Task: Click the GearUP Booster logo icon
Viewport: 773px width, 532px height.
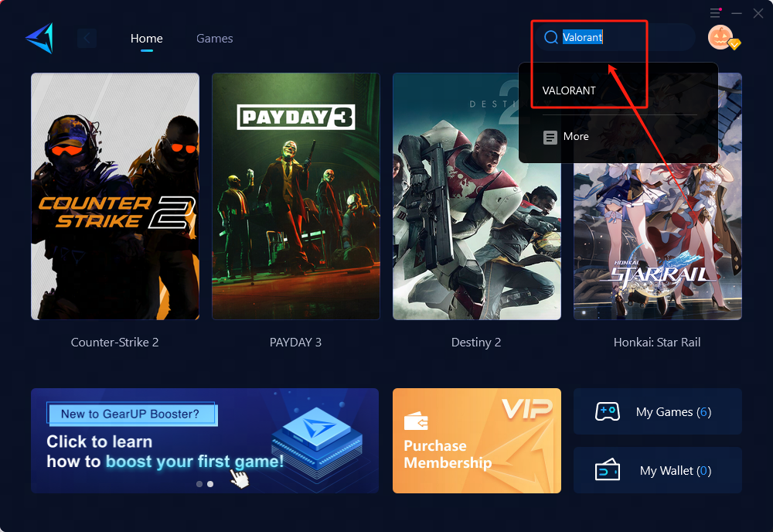Action: tap(39, 38)
